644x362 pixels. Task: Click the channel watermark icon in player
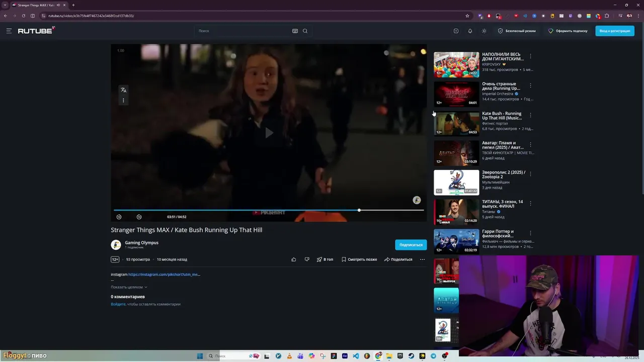click(x=417, y=200)
